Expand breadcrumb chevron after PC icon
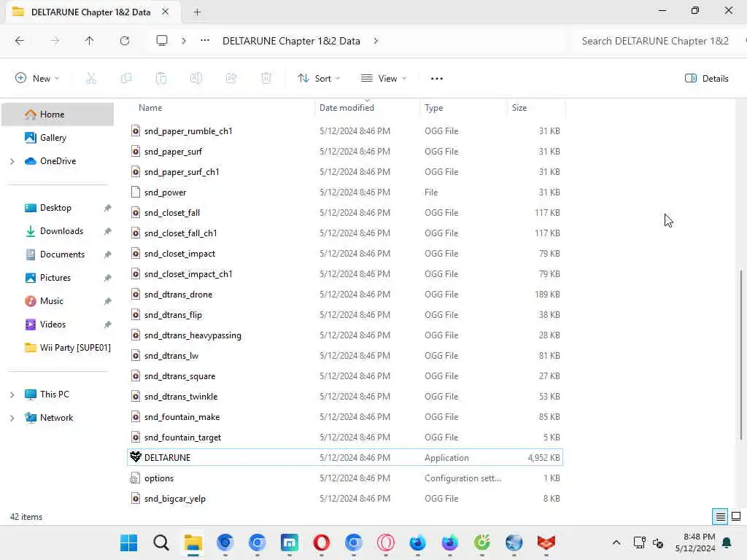Image resolution: width=747 pixels, height=560 pixels. click(183, 41)
